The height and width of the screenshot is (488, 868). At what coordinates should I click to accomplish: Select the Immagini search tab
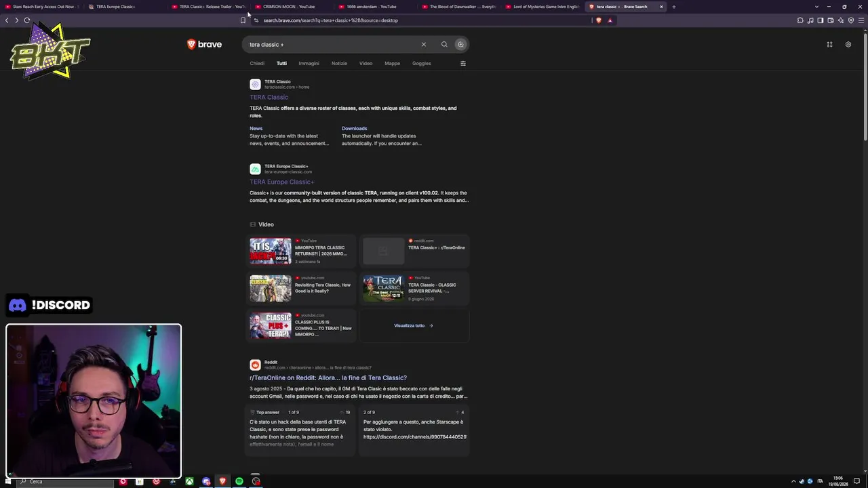[x=309, y=64]
